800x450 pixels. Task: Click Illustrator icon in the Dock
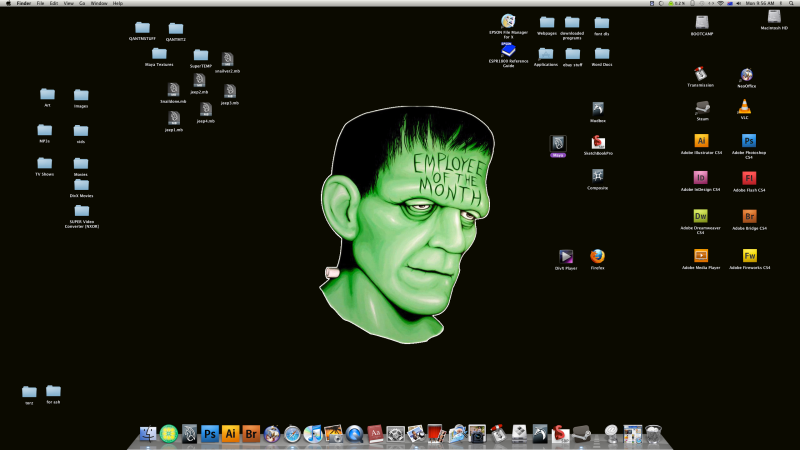pos(230,434)
